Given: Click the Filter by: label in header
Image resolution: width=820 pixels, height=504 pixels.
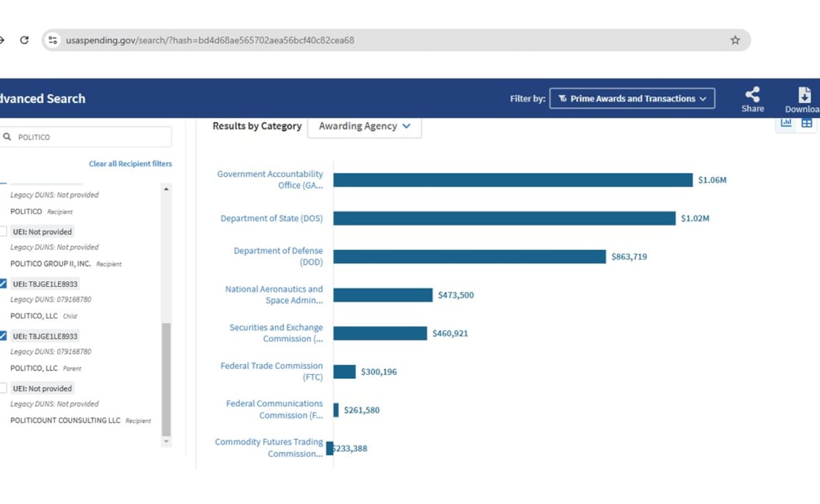Looking at the screenshot, I should pos(528,99).
